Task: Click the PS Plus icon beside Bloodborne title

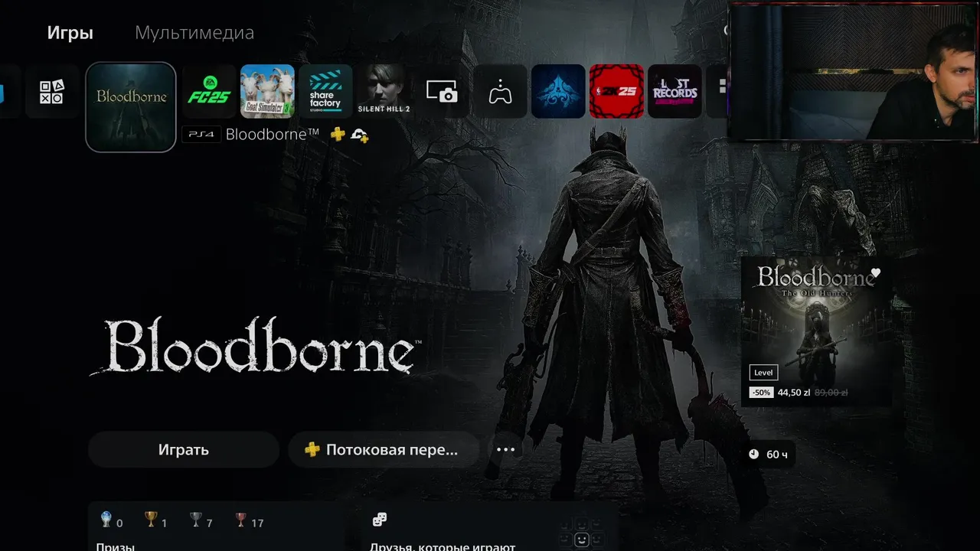Action: [x=338, y=135]
